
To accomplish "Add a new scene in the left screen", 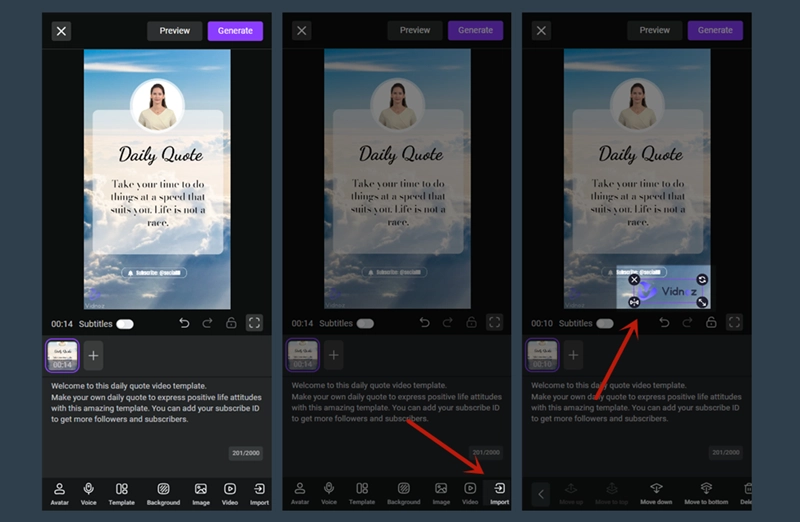I will click(93, 355).
